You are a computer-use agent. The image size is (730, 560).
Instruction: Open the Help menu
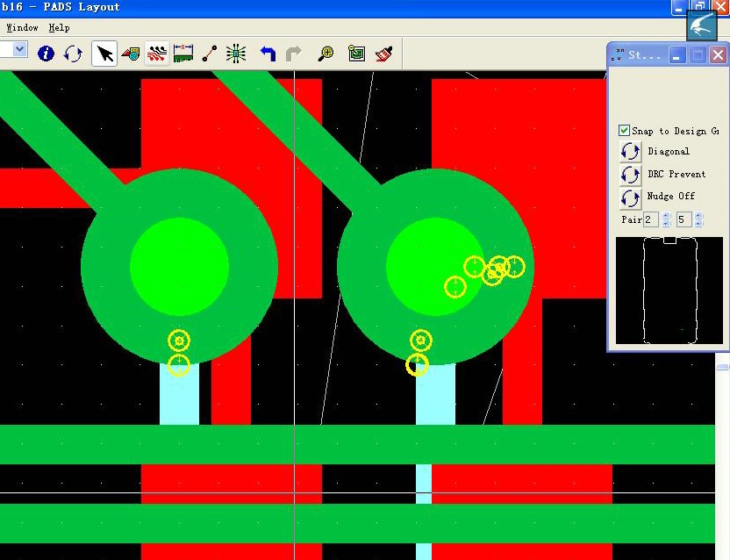59,27
